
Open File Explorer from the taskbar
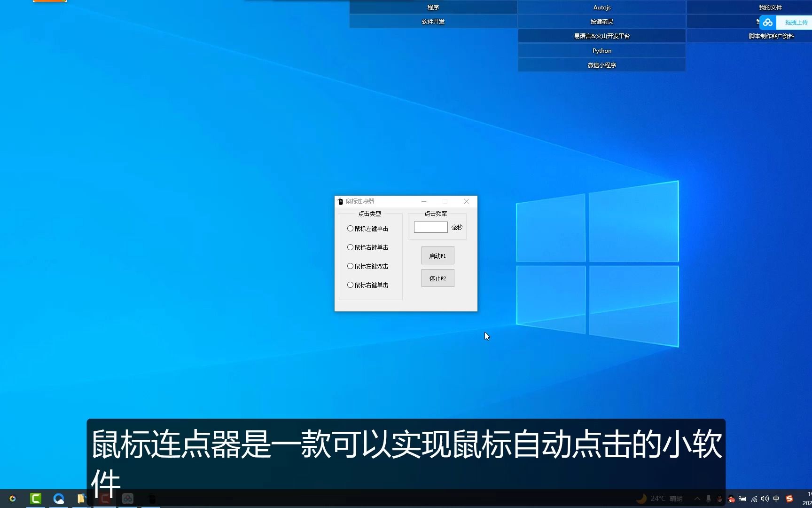coord(81,499)
